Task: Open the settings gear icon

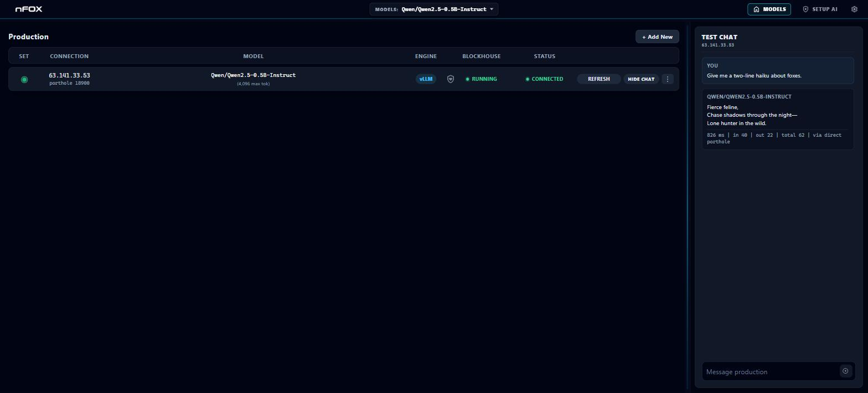Action: click(854, 9)
